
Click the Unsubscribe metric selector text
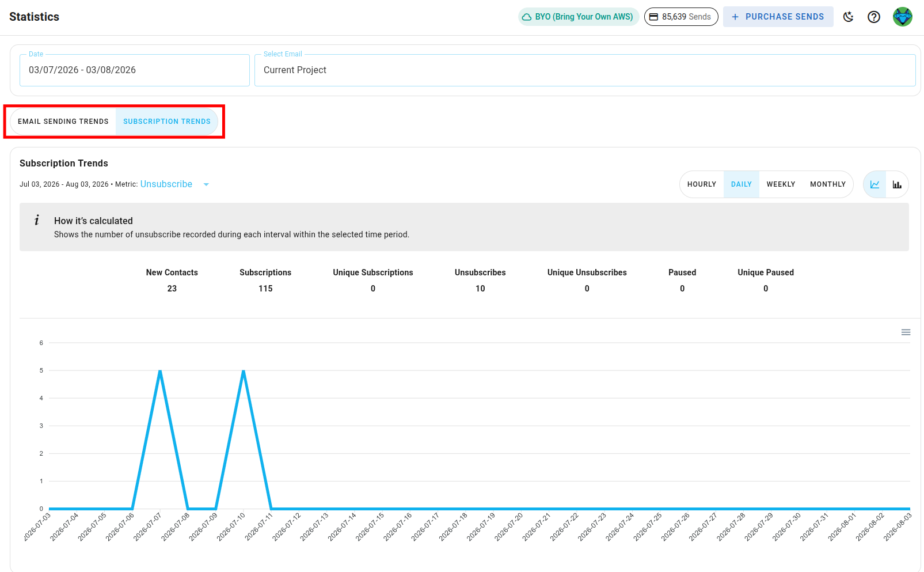[x=166, y=184]
